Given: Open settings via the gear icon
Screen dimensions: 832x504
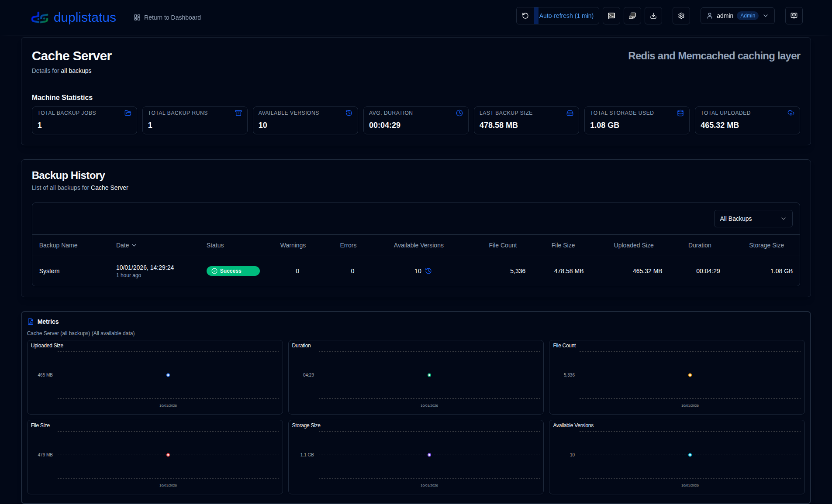Looking at the screenshot, I should [681, 16].
